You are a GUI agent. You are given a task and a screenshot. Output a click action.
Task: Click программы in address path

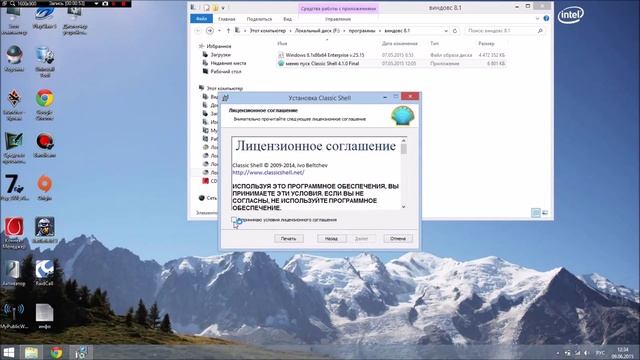(x=362, y=31)
